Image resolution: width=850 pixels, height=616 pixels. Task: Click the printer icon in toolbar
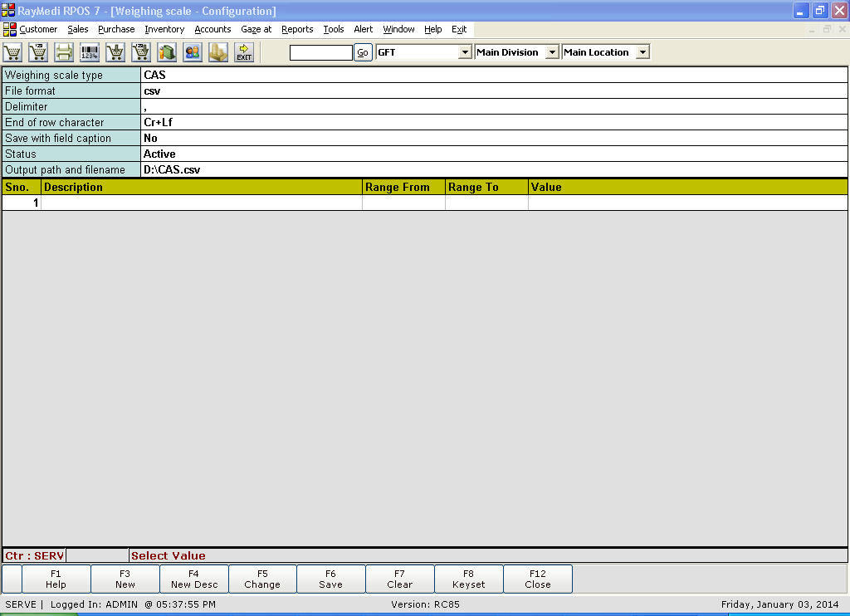pos(64,52)
